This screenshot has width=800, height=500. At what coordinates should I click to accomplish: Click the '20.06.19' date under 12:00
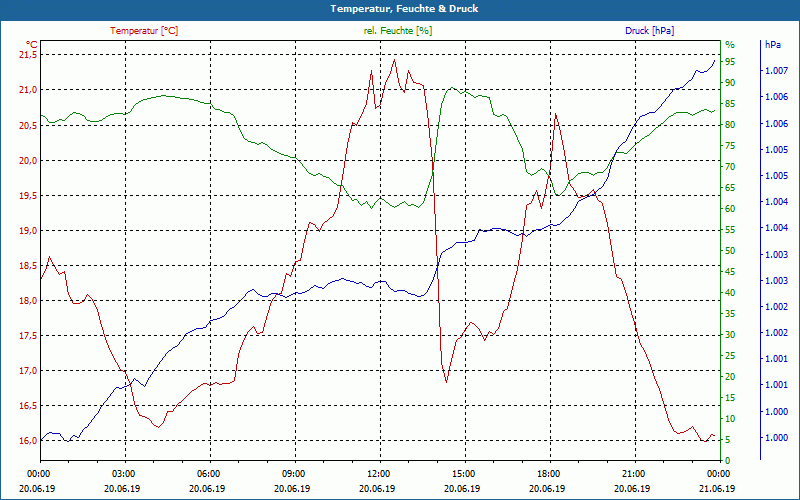coord(378,488)
